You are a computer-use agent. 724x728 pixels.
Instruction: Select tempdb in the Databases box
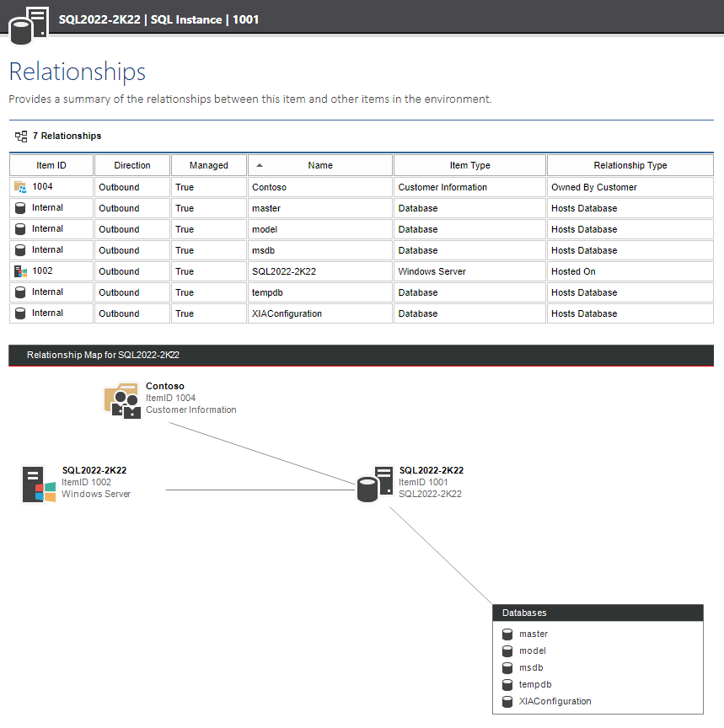pos(535,684)
